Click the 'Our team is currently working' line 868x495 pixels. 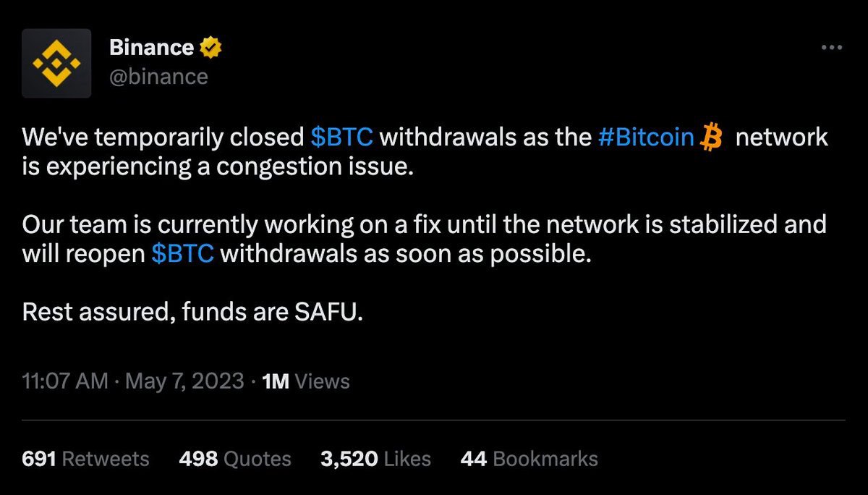point(424,225)
